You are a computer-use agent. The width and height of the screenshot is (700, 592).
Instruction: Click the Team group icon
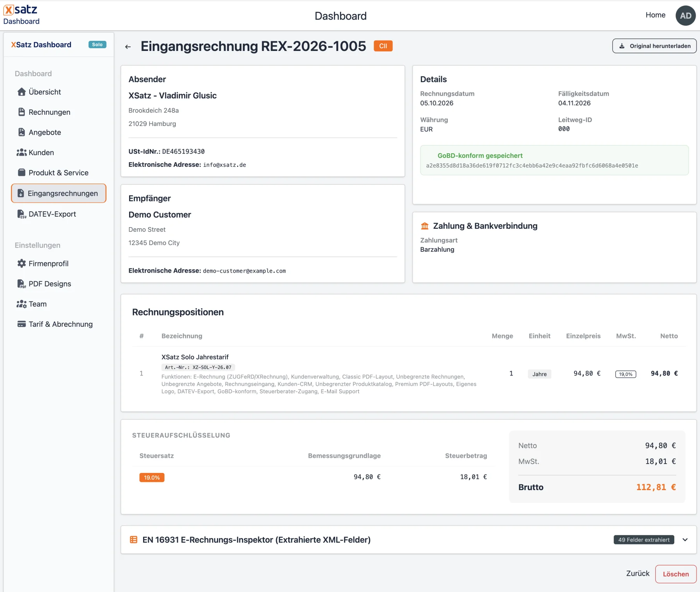coord(21,304)
